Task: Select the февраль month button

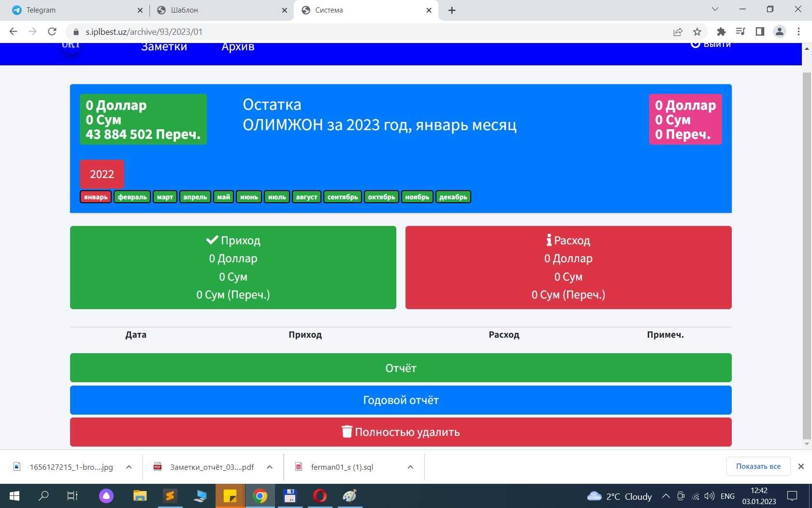Action: (x=132, y=197)
